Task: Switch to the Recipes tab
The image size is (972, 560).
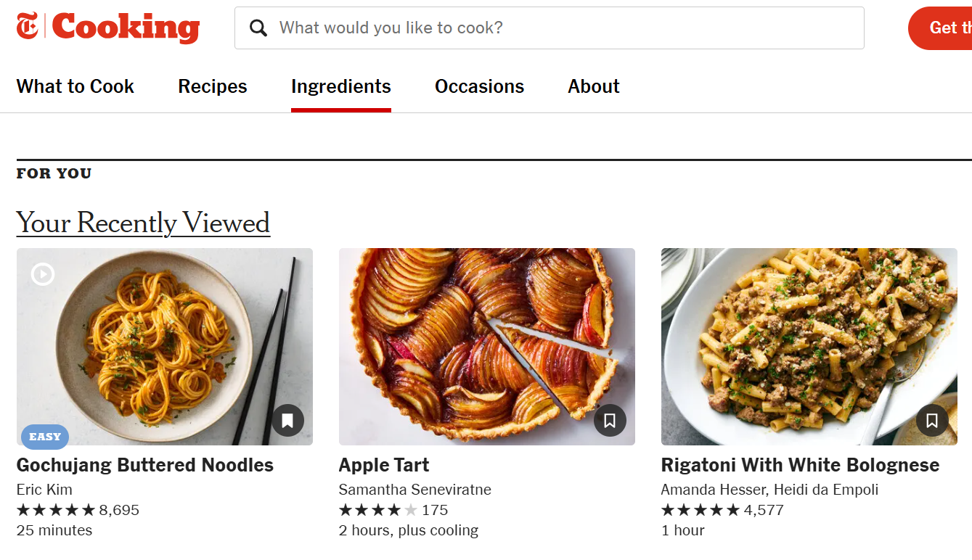Action: tap(212, 86)
